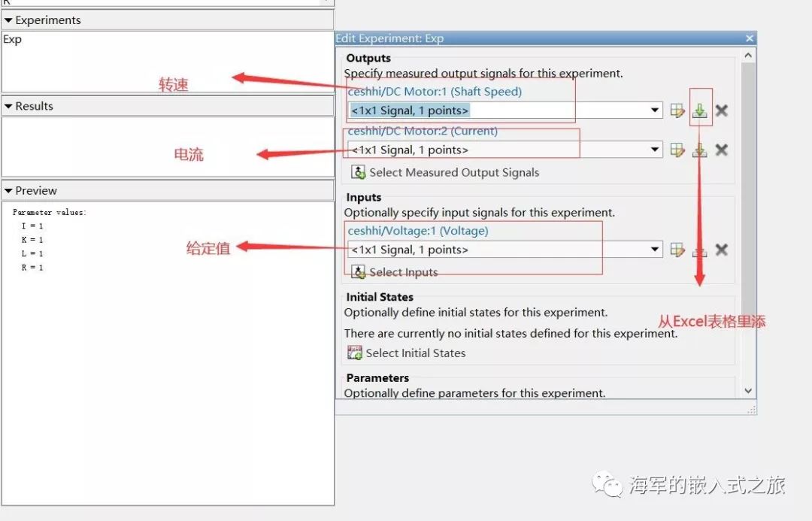
Task: Click the dialog resize grip corner
Action: (751, 410)
